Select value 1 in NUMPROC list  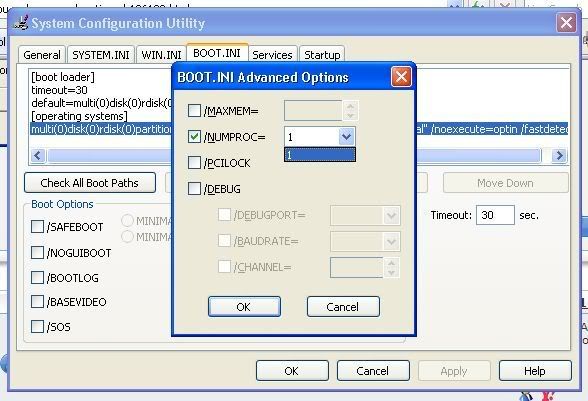point(320,155)
